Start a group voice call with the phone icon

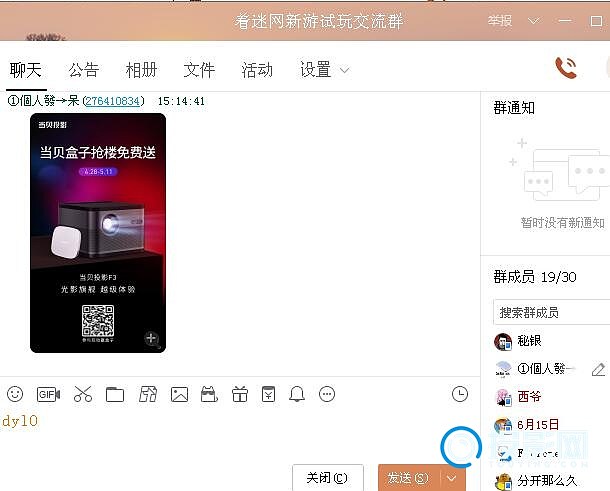point(566,68)
